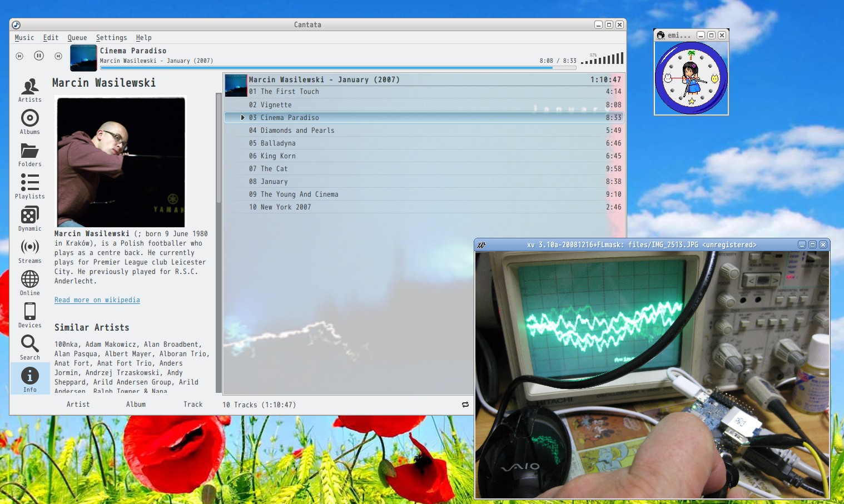Skip to the next track
The width and height of the screenshot is (844, 504).
(58, 56)
